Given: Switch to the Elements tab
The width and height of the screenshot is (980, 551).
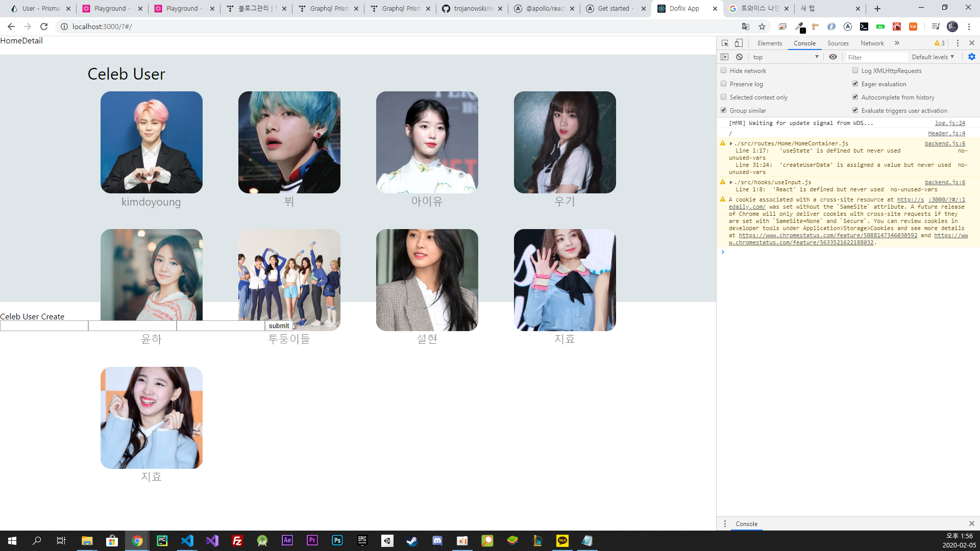Looking at the screenshot, I should point(769,43).
